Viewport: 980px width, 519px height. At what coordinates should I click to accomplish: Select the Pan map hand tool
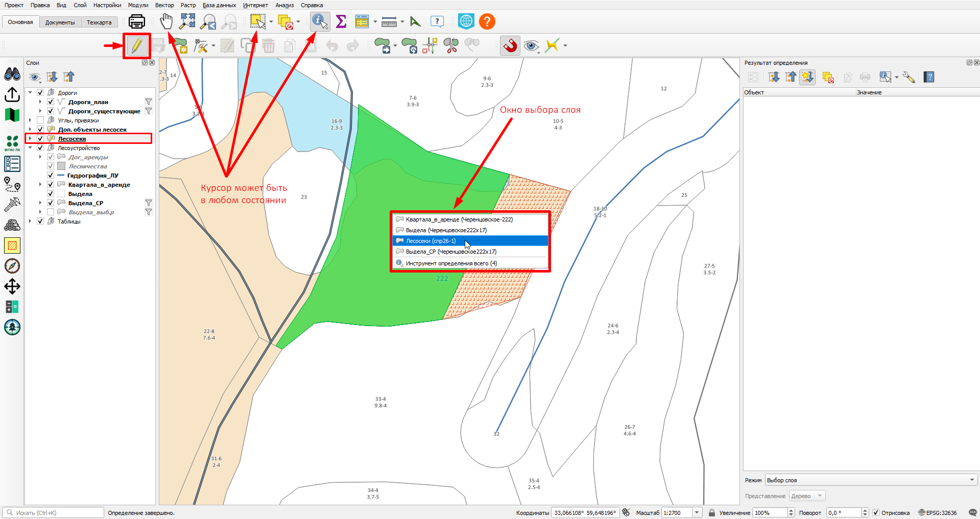coord(166,21)
